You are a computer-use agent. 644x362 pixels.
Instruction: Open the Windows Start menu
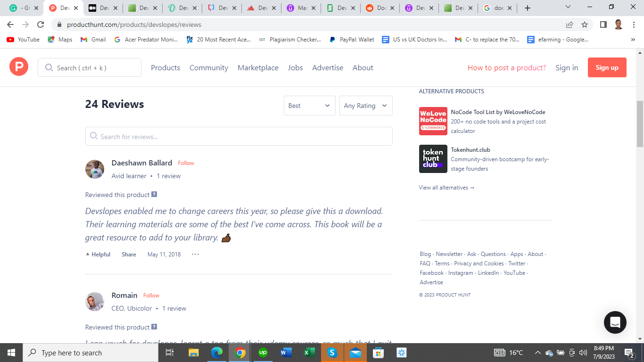click(x=11, y=353)
